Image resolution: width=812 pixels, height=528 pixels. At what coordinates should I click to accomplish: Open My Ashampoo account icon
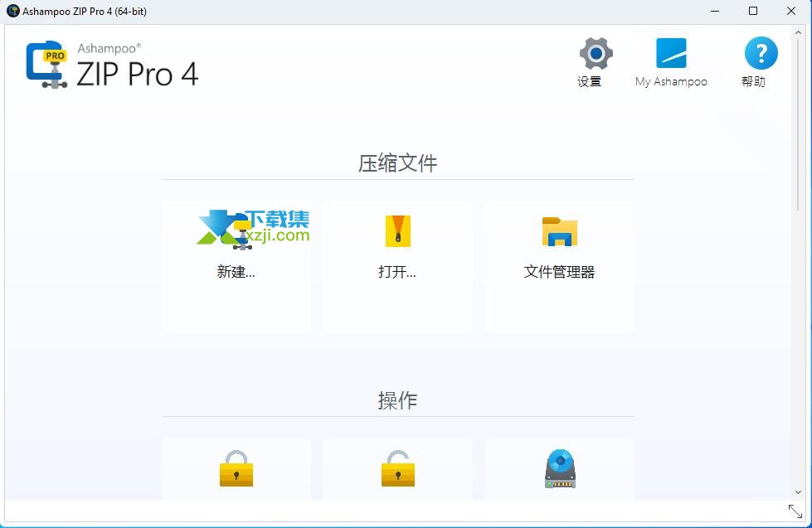671,53
